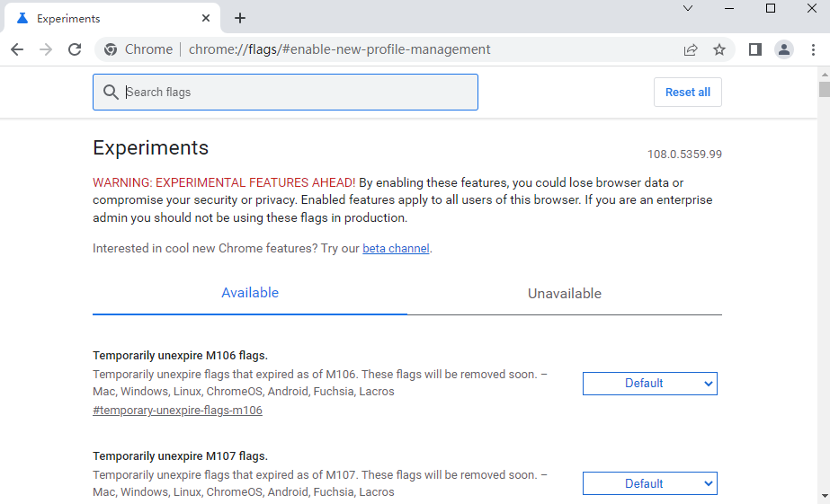The width and height of the screenshot is (830, 504).
Task: Focus the Search flags input field
Action: (285, 92)
